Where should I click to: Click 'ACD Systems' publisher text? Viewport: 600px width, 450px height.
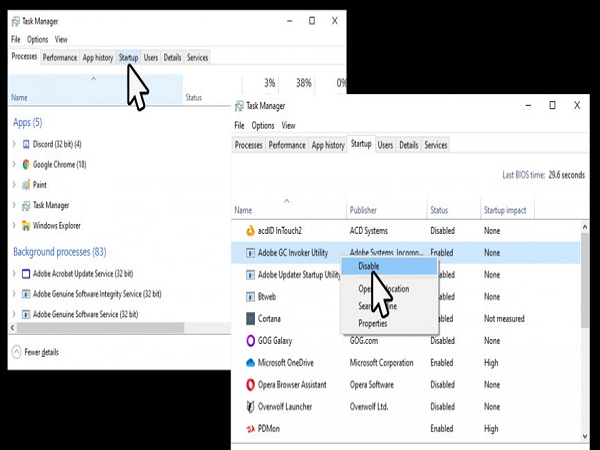[368, 231]
